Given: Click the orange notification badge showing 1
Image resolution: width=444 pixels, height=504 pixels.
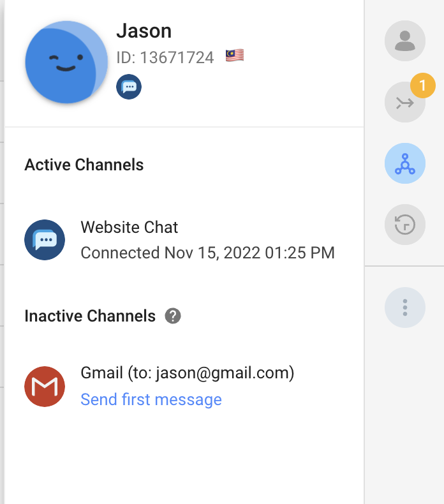Looking at the screenshot, I should click(423, 85).
